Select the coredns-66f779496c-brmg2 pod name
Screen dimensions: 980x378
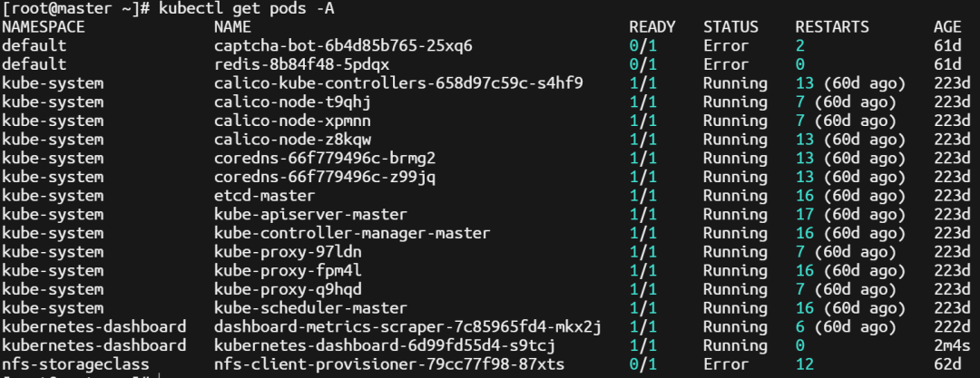pos(325,158)
